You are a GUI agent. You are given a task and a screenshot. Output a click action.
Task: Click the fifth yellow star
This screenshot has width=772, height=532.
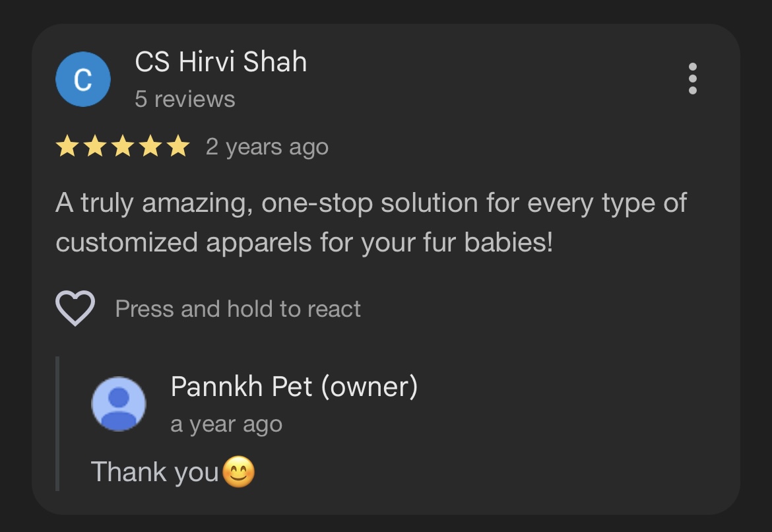pyautogui.click(x=178, y=147)
